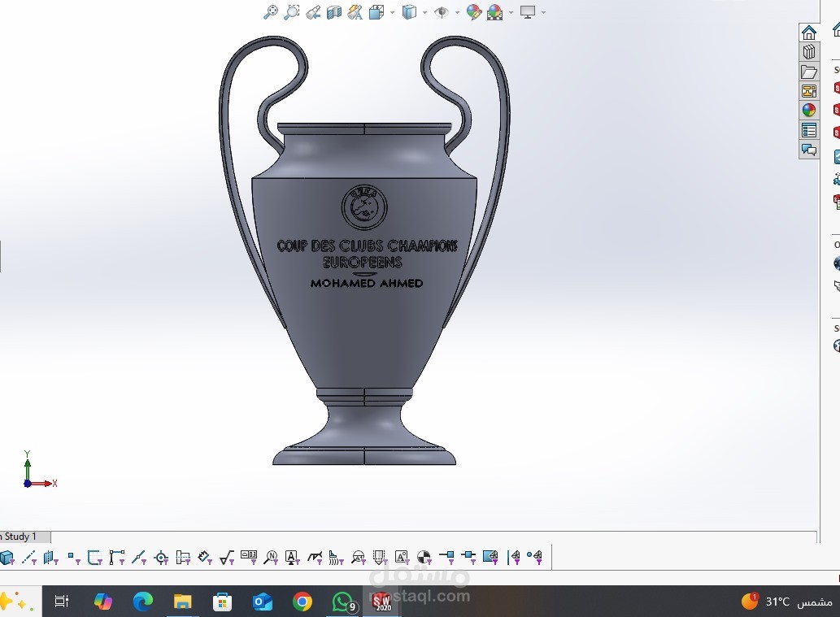Click the View Orientation cube icon
840x617 pixels.
376,11
